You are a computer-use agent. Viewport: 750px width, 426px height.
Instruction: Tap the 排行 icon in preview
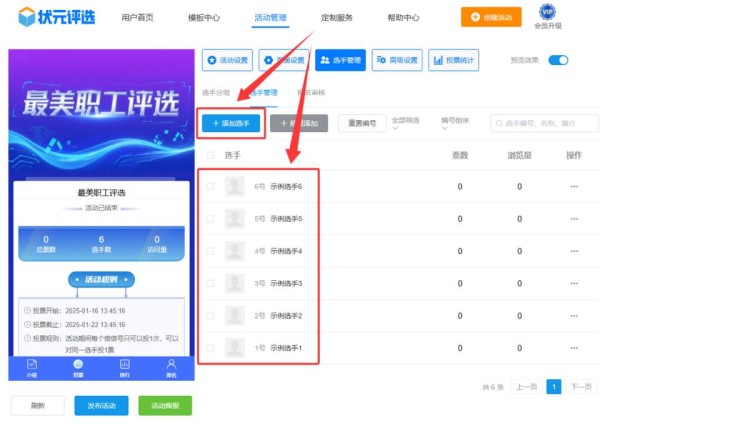tap(125, 367)
